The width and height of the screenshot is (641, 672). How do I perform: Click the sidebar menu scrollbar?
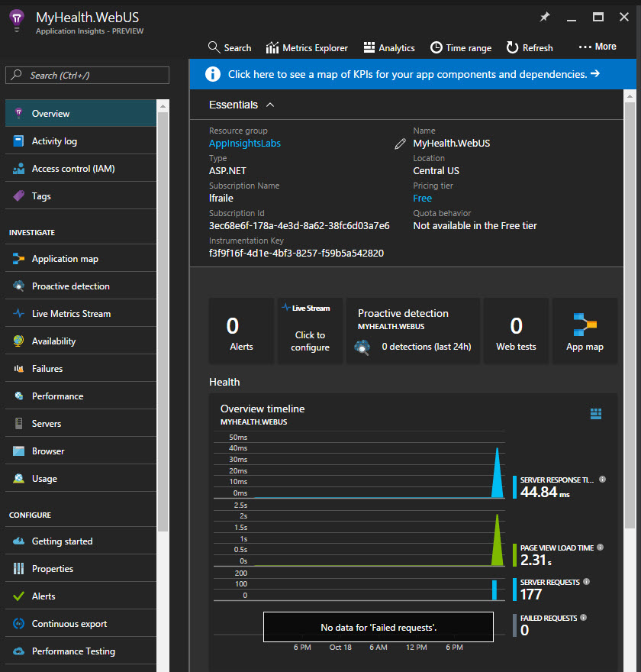(x=163, y=321)
